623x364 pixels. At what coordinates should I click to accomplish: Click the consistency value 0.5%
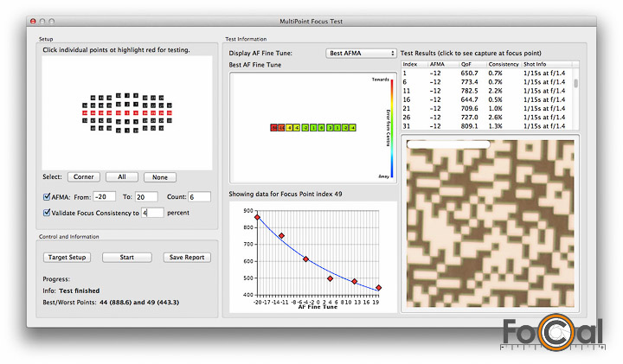click(495, 99)
